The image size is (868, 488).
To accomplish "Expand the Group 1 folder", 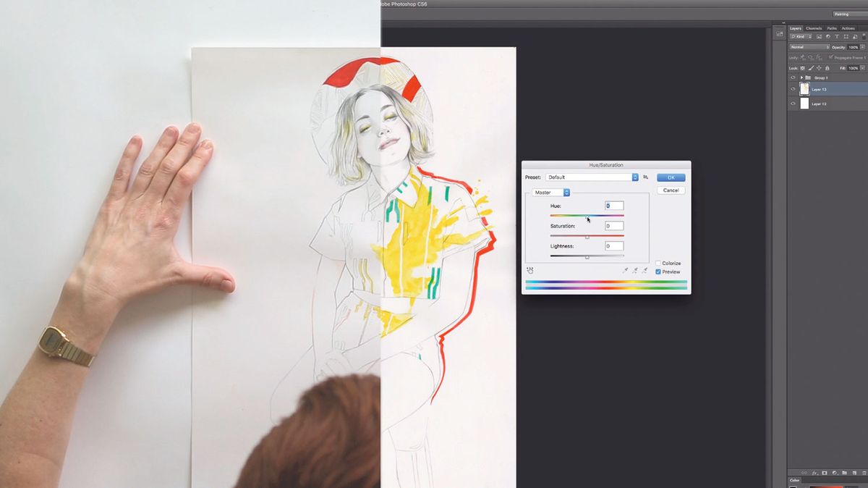I will pos(801,77).
